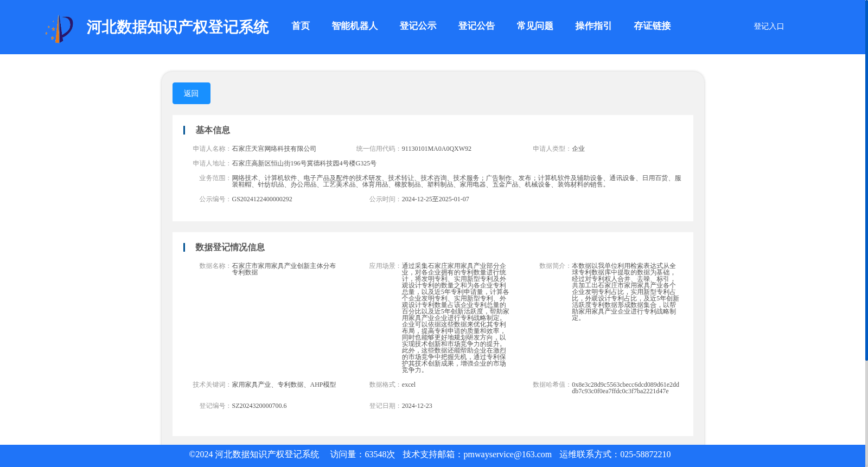
Task: Open 存证链接 menu item
Action: tap(652, 26)
